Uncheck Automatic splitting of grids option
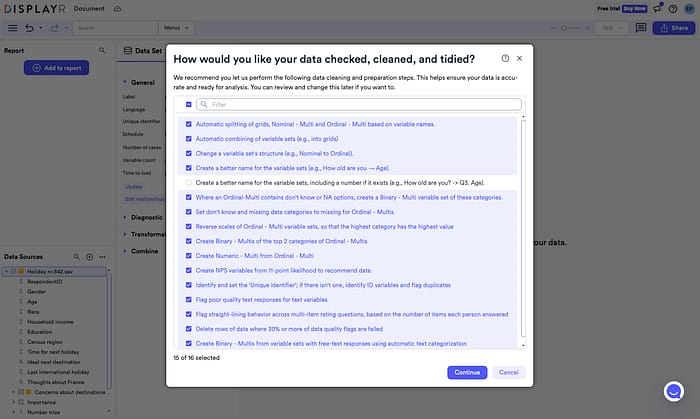Screen dimensions: 700x419 pos(188,124)
